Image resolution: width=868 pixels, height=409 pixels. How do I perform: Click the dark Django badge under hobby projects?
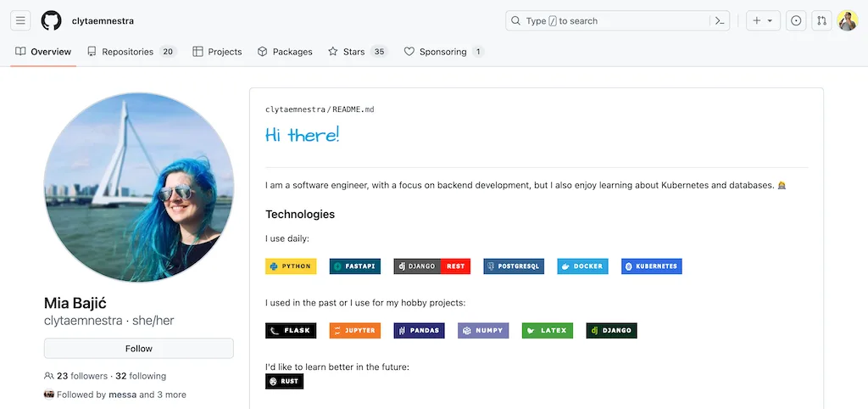[x=612, y=330]
